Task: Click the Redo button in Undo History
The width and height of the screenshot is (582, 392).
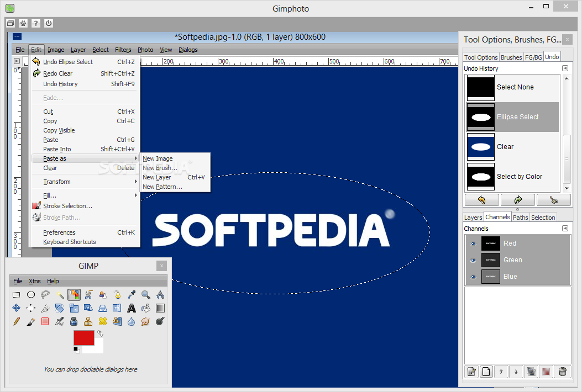Action: [x=518, y=200]
